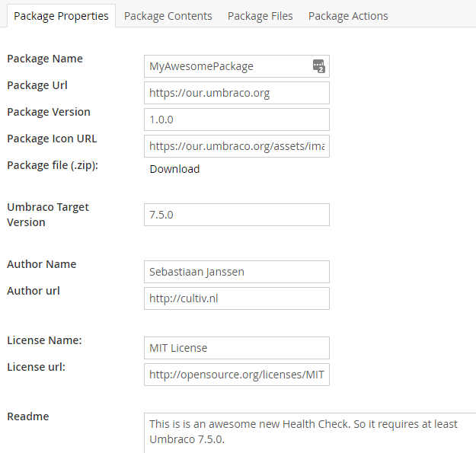Select the Package Version field showing 1.0.0
This screenshot has height=453, width=476.
[x=237, y=120]
